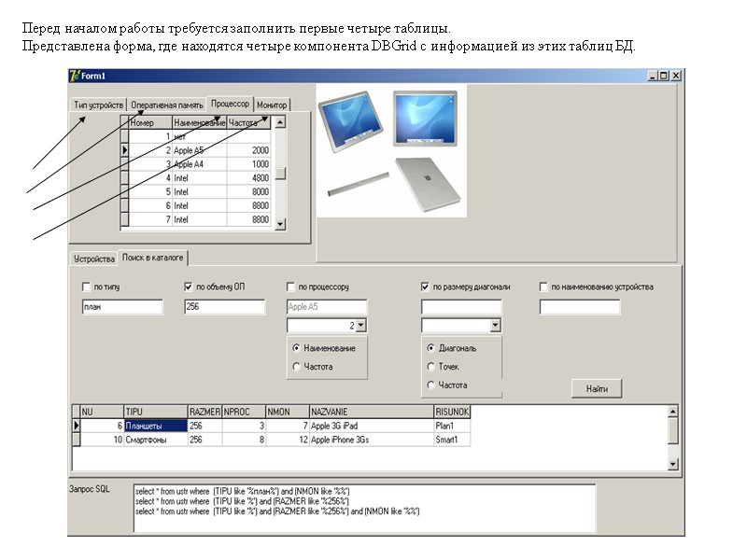Minimize the Form1 window

click(x=653, y=76)
